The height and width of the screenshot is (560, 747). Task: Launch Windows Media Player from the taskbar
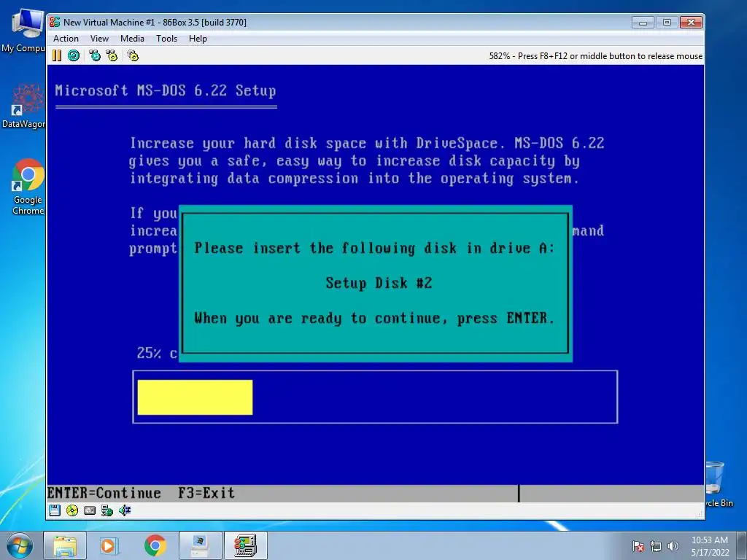click(109, 545)
